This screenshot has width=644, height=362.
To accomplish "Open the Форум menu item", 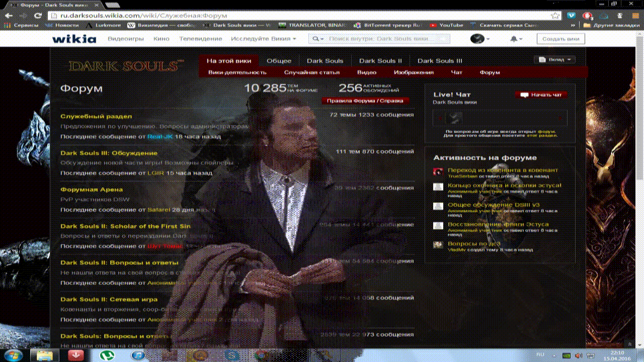I will tap(490, 72).
